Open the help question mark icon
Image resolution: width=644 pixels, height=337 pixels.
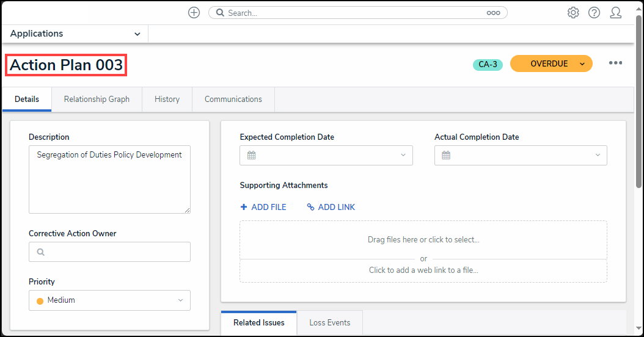pos(594,13)
